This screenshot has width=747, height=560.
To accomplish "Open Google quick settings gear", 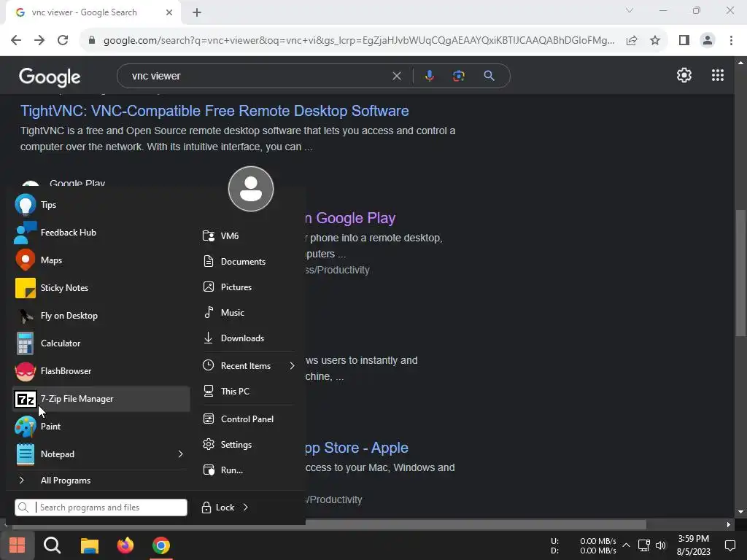I will (x=684, y=75).
